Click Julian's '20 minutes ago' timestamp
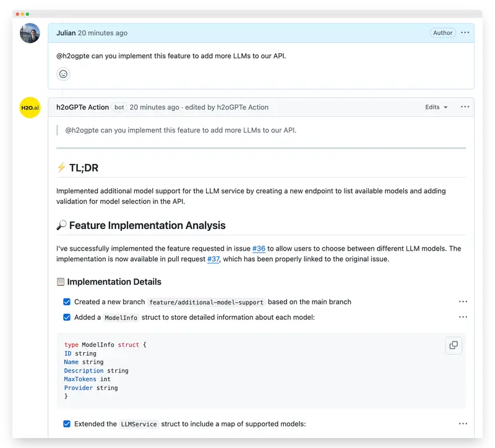495x448 pixels. click(103, 33)
